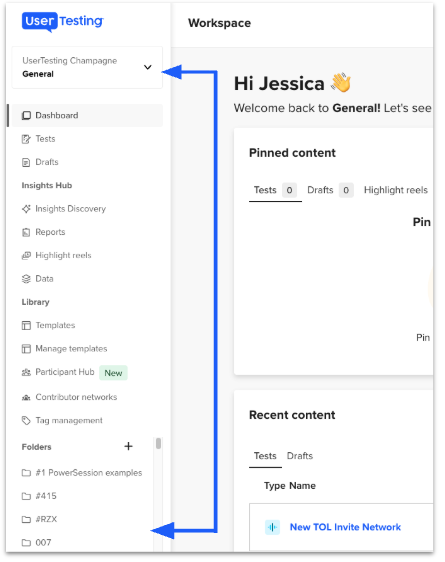Click the UserTesting logo
445x562 pixels.
[63, 22]
